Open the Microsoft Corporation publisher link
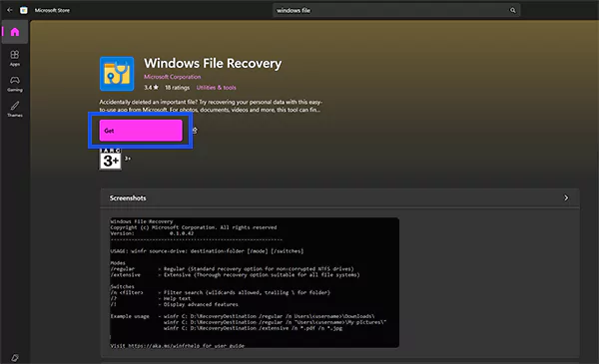The image size is (599, 364). tap(173, 77)
